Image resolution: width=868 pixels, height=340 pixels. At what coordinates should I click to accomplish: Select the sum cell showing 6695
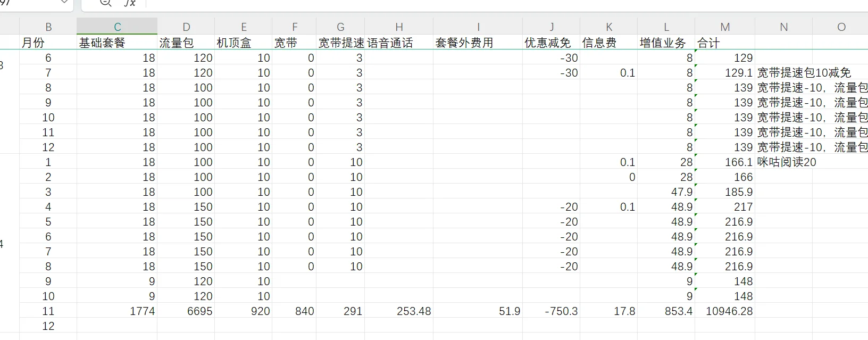(x=186, y=311)
